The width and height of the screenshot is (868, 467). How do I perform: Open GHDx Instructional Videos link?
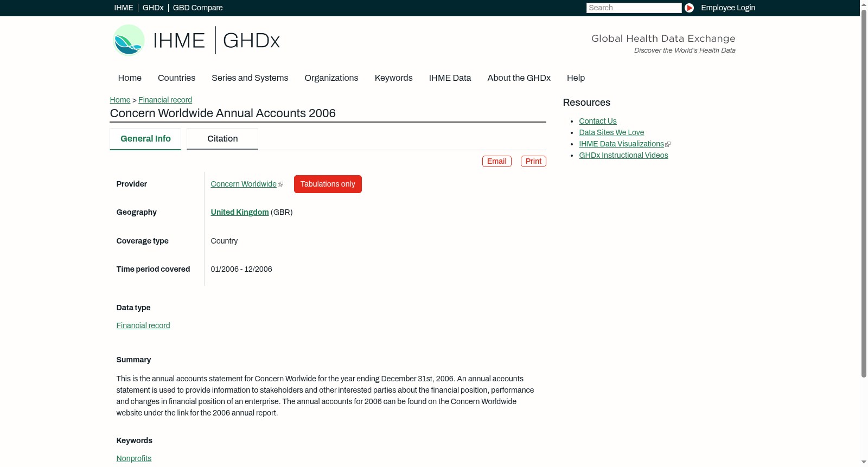click(x=623, y=156)
